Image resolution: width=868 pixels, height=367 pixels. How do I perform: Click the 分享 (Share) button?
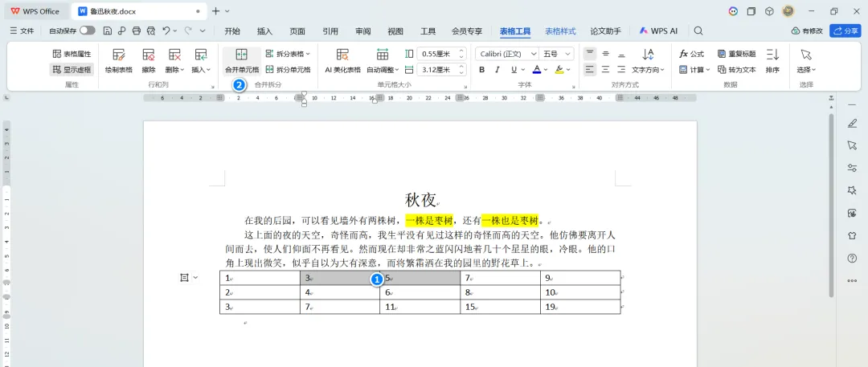tap(845, 31)
